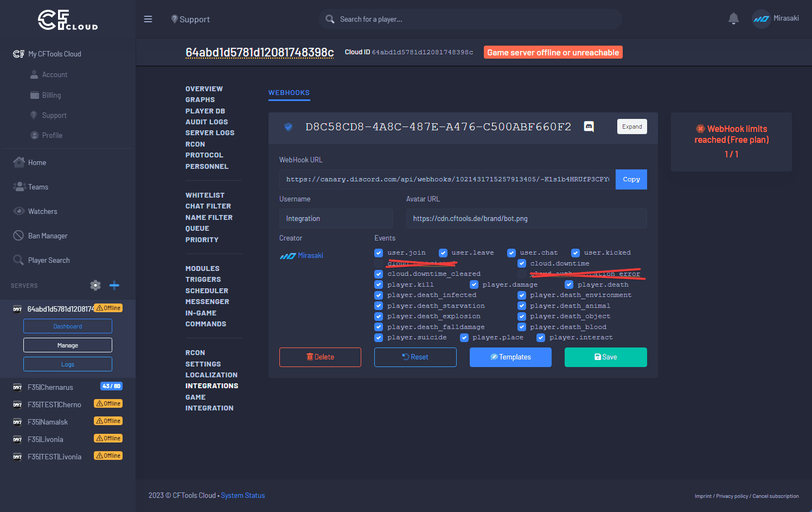Toggle user.kicked event checkbox

point(576,253)
